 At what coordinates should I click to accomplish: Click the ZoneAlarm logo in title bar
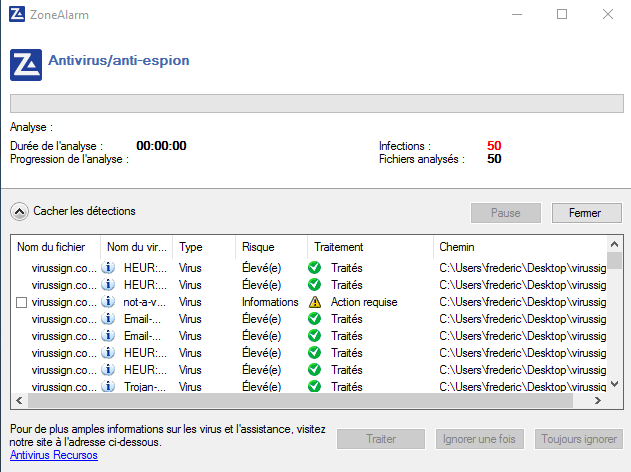[17, 14]
